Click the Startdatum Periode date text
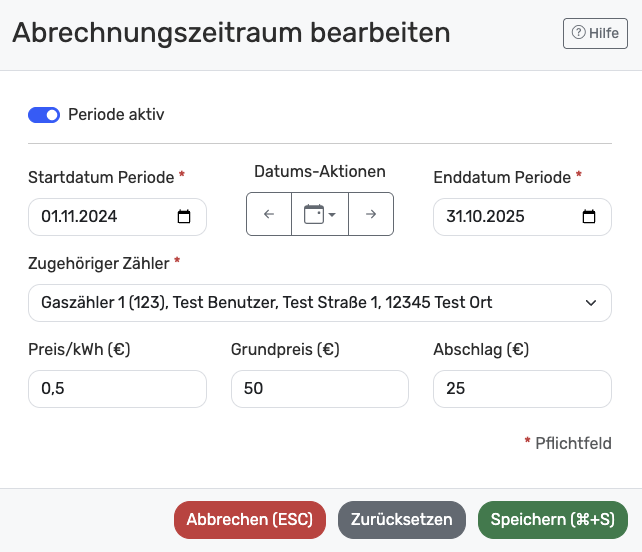 [80, 217]
